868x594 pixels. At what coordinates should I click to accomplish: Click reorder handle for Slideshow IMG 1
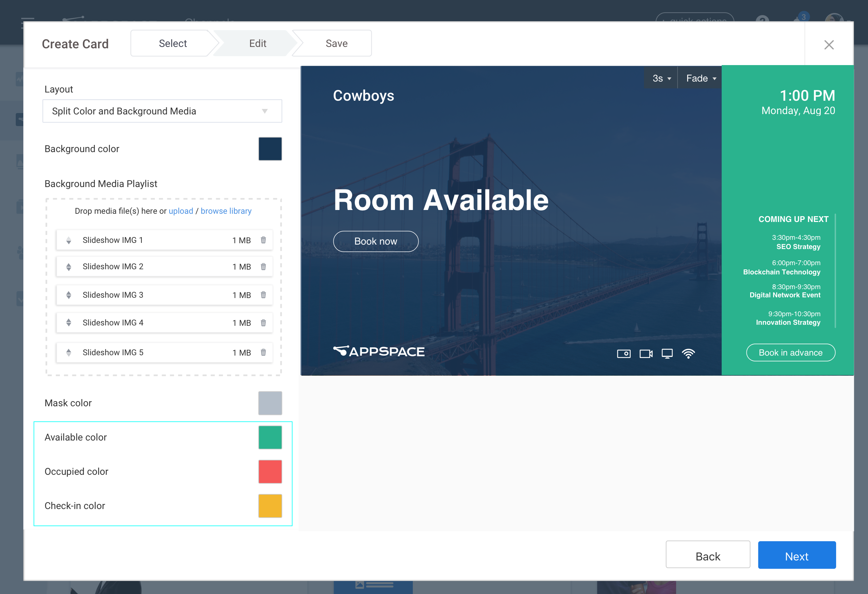click(69, 240)
